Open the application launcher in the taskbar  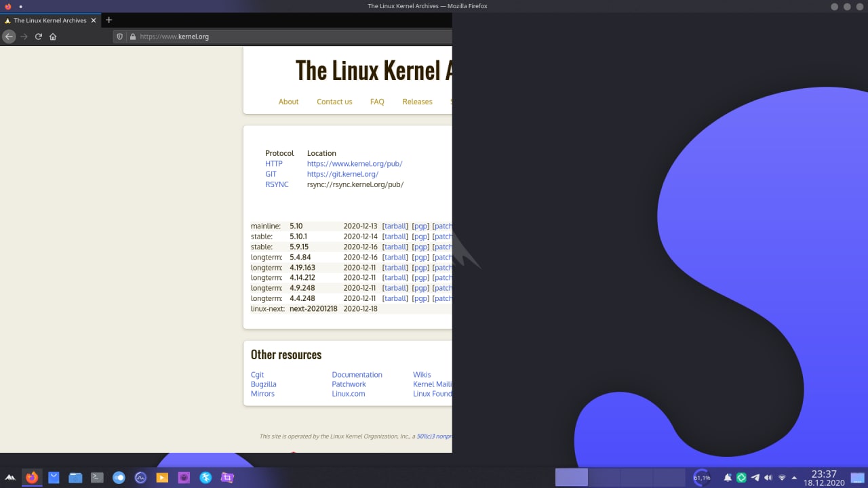pos(10,478)
